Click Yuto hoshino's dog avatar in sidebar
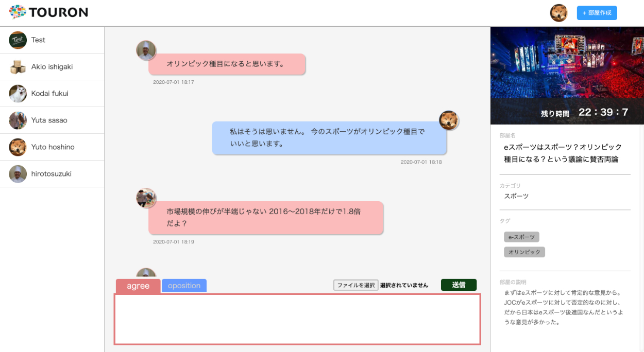 tap(18, 147)
